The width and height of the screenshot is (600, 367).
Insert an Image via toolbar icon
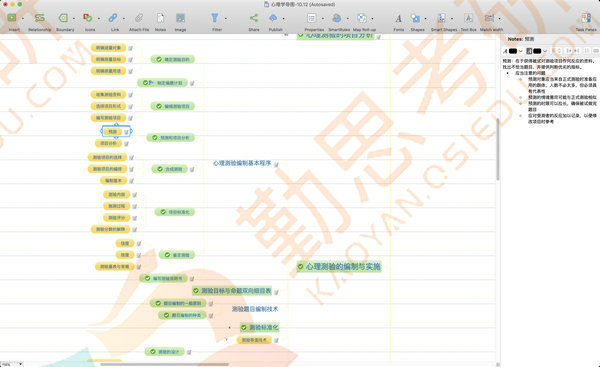click(180, 18)
